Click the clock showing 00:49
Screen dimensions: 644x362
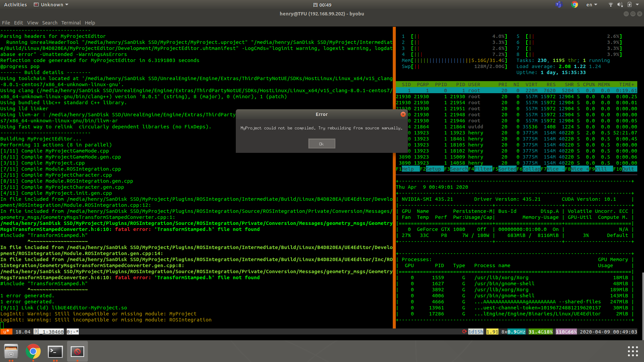tap(322, 5)
